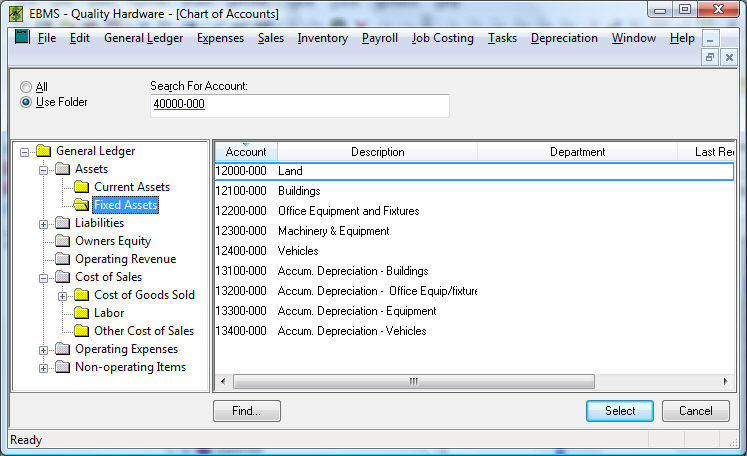
Task: Click the Labor folder icon
Action: 82,314
